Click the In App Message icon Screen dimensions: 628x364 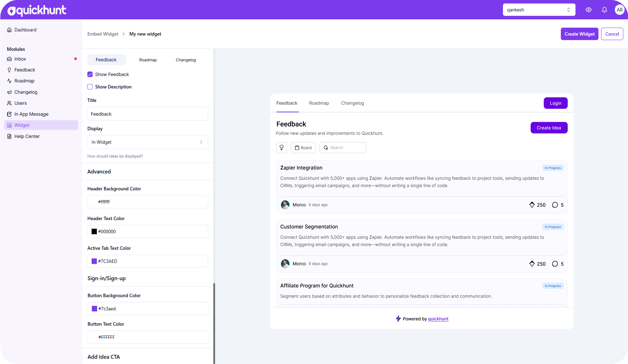pos(9,114)
